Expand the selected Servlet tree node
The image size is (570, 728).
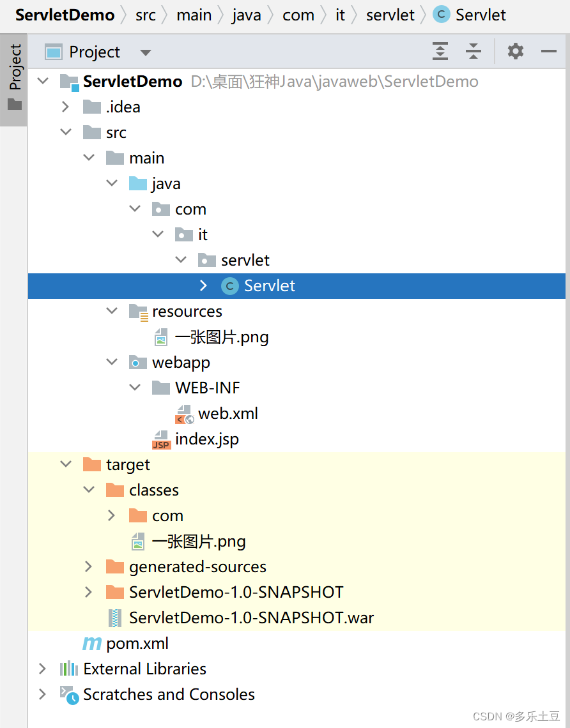click(204, 285)
